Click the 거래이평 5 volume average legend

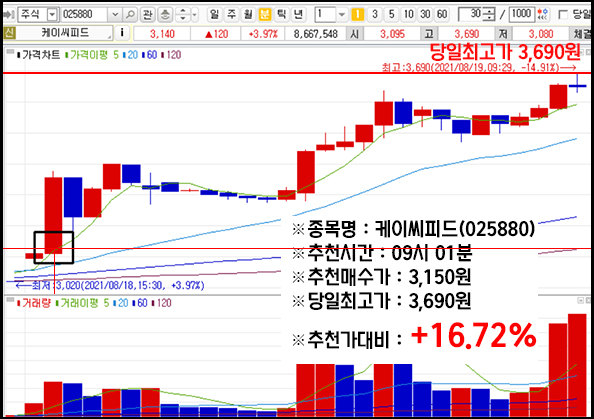click(x=83, y=303)
